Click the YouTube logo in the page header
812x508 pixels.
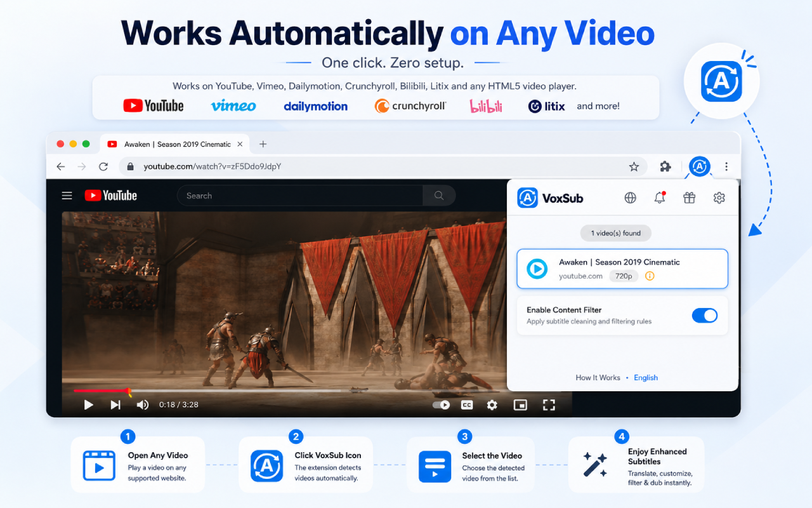[x=111, y=196]
